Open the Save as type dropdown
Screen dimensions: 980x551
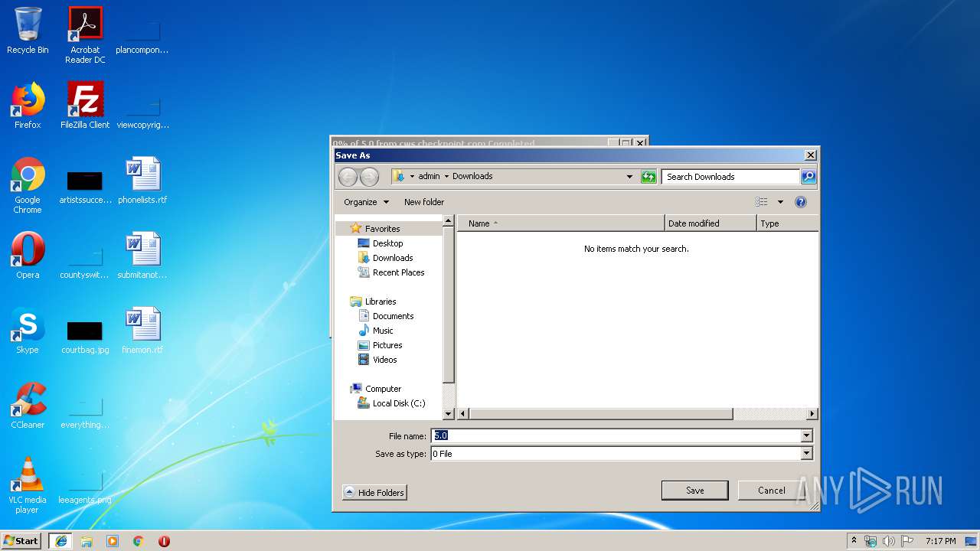point(806,454)
